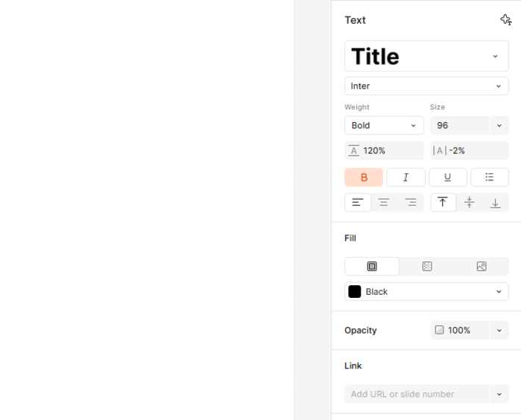Align text center
Viewport: 521px width, 420px height.
click(x=384, y=203)
